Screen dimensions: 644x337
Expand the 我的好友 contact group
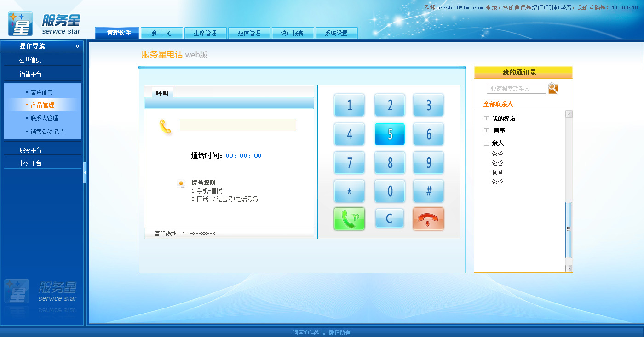pyautogui.click(x=486, y=119)
